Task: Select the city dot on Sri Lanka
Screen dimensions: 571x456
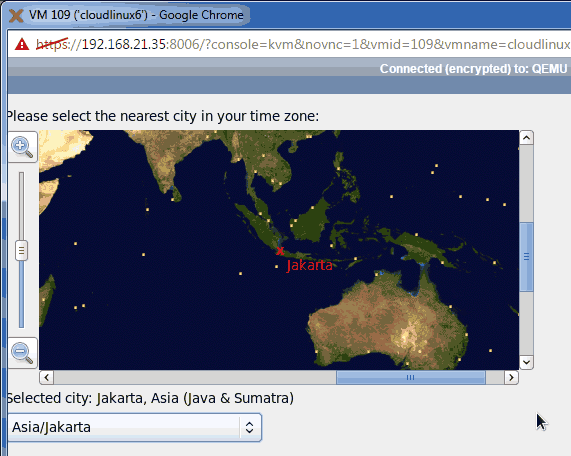Action: click(173, 199)
